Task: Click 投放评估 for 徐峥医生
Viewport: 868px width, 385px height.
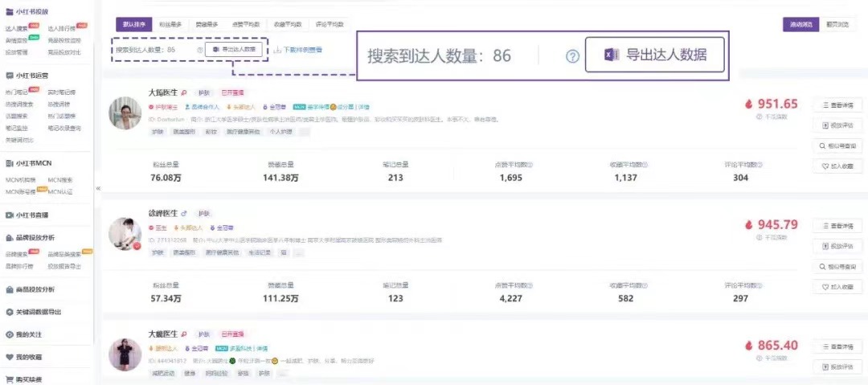Action: click(837, 246)
